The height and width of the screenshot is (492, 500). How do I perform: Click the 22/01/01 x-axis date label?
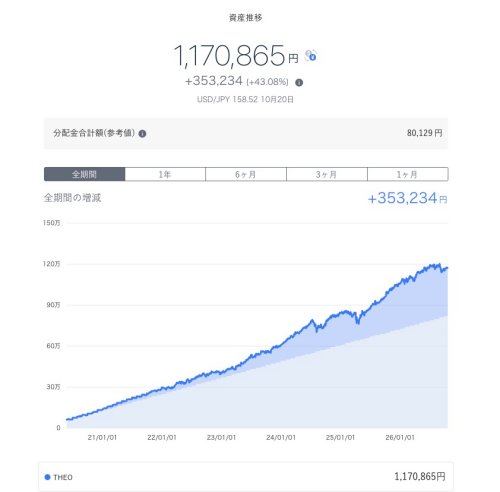point(162,437)
